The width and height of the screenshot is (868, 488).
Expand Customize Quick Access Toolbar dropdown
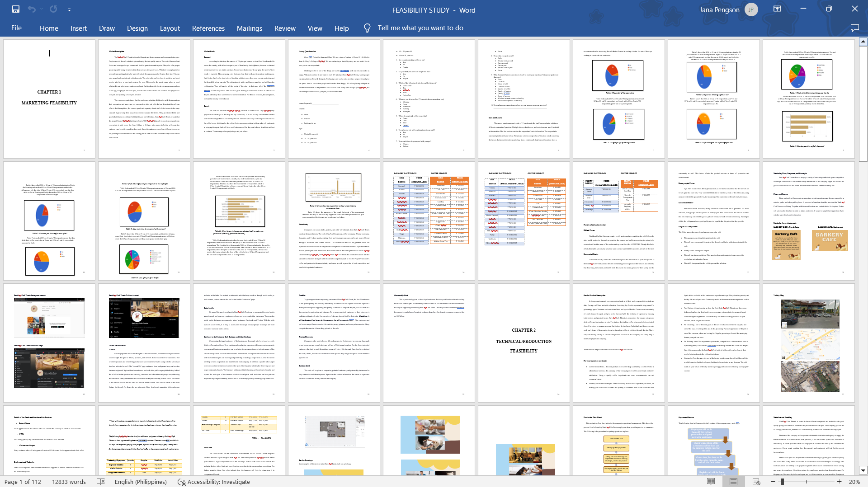69,9
